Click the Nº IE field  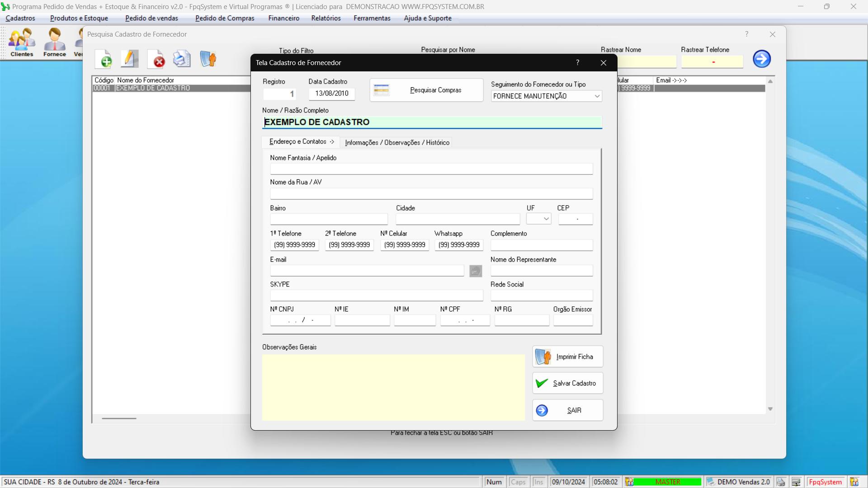click(x=362, y=320)
